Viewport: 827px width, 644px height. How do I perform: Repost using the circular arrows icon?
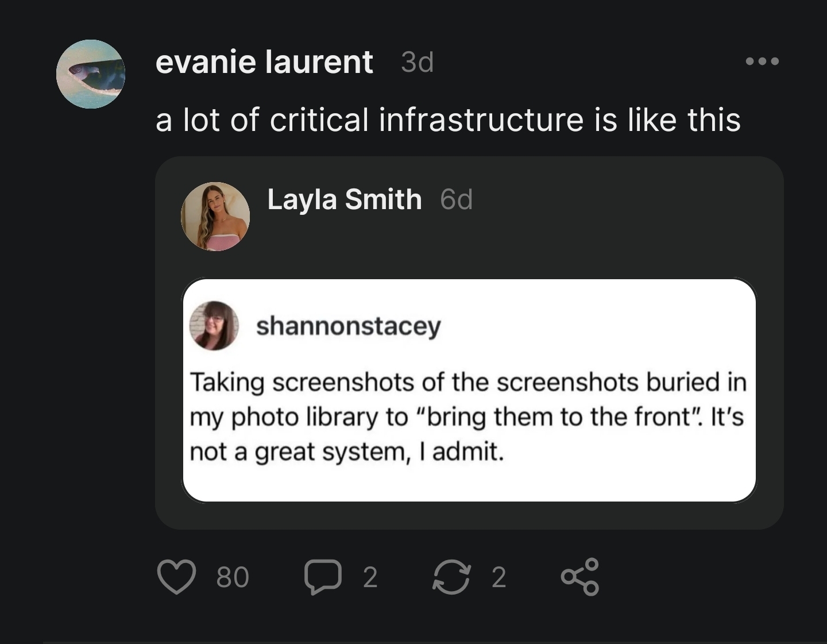tap(451, 576)
